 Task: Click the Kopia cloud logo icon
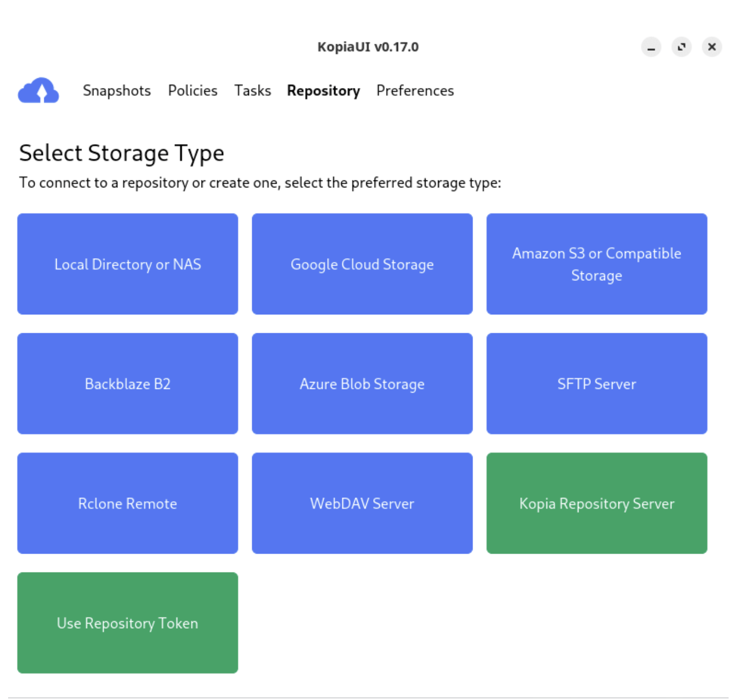pos(38,90)
